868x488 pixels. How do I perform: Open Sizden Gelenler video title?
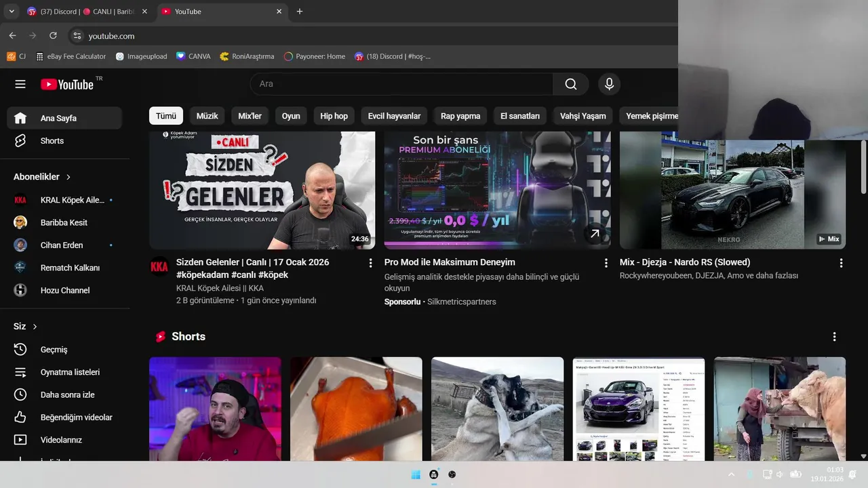(x=253, y=268)
